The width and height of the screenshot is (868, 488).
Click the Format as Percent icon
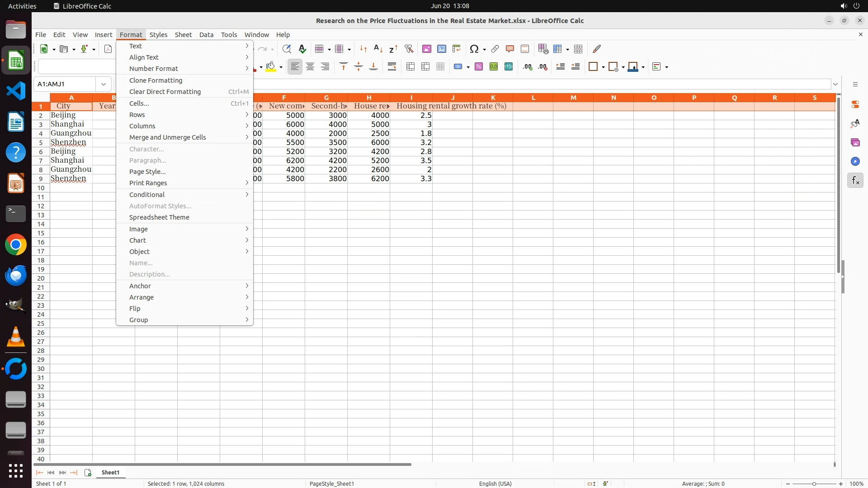click(x=479, y=67)
